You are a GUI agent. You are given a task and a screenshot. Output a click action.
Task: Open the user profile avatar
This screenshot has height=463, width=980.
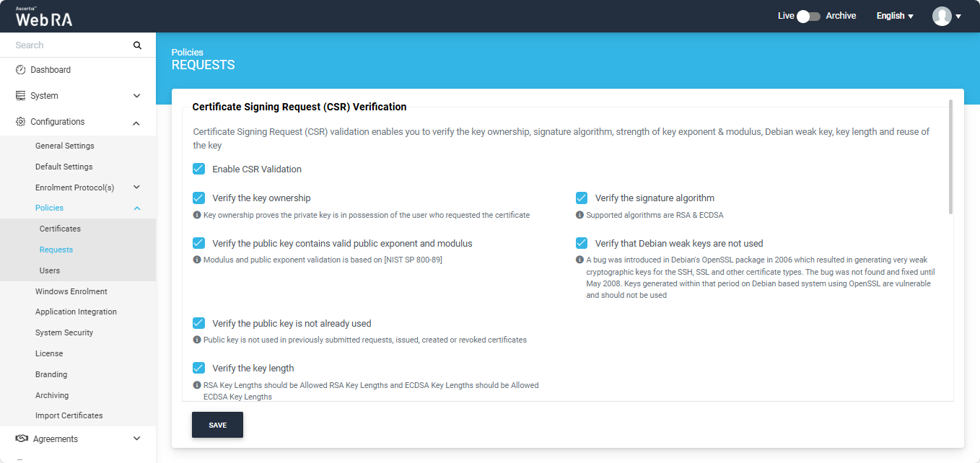(942, 16)
